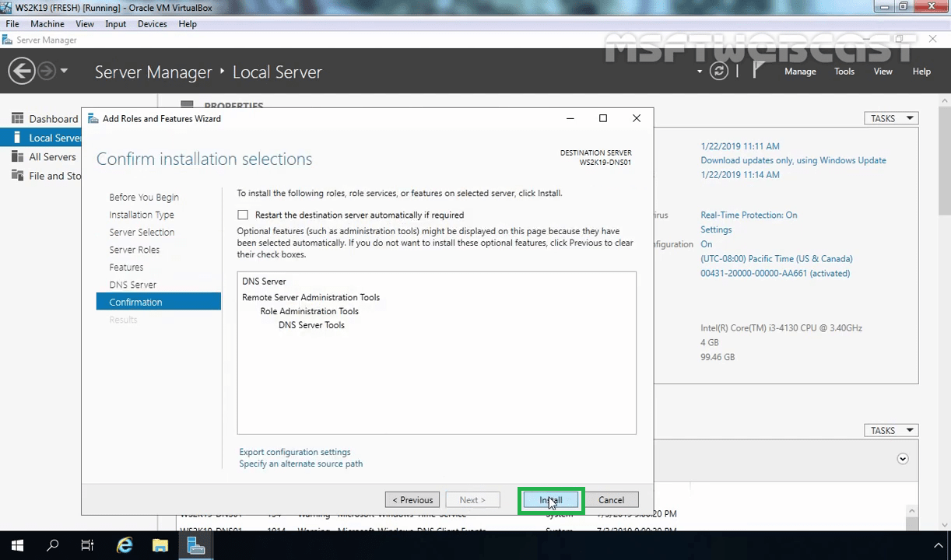Click the product ID activated link

[775, 273]
